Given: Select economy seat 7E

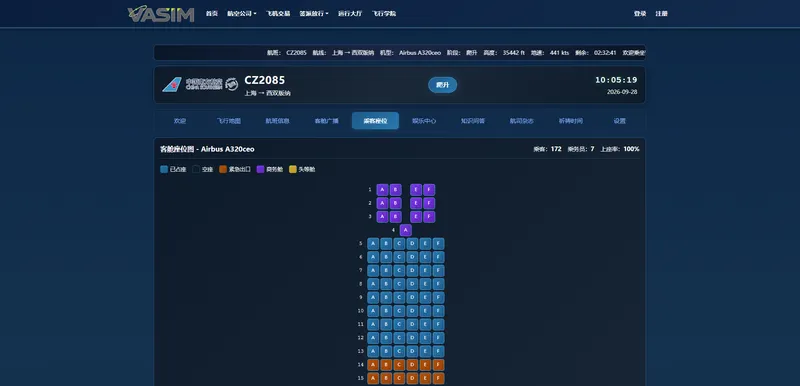Looking at the screenshot, I should 426,271.
